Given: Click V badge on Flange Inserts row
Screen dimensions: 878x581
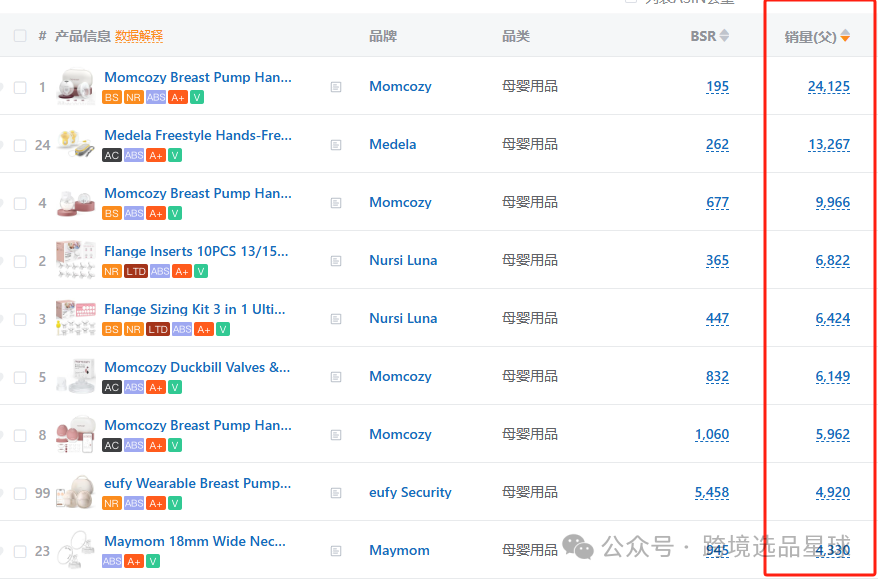Looking at the screenshot, I should click(x=200, y=271).
